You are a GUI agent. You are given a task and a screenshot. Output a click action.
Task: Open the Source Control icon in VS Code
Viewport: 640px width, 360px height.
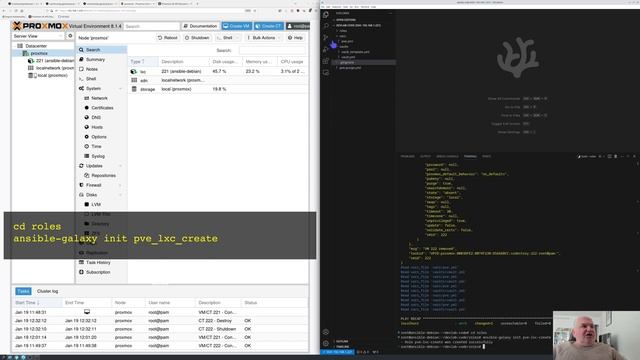[326, 38]
